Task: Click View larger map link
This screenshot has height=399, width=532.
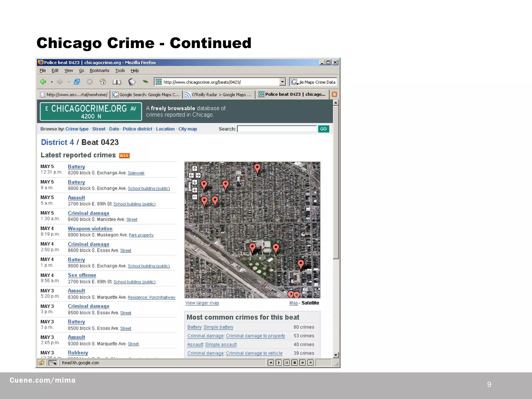Action: click(x=202, y=303)
